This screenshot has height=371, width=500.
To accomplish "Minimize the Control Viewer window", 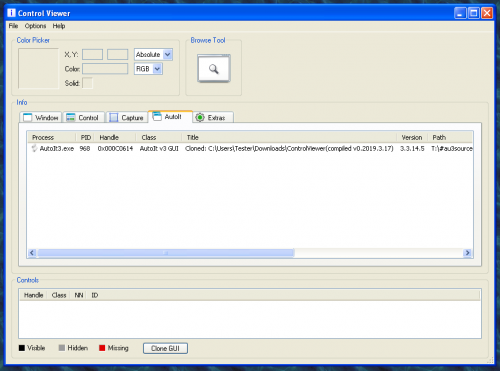I will pos(460,13).
